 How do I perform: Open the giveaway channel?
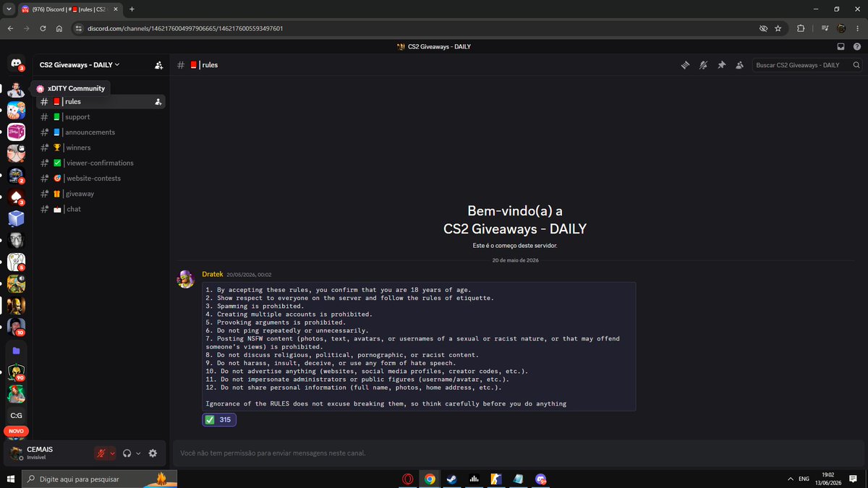pos(101,194)
